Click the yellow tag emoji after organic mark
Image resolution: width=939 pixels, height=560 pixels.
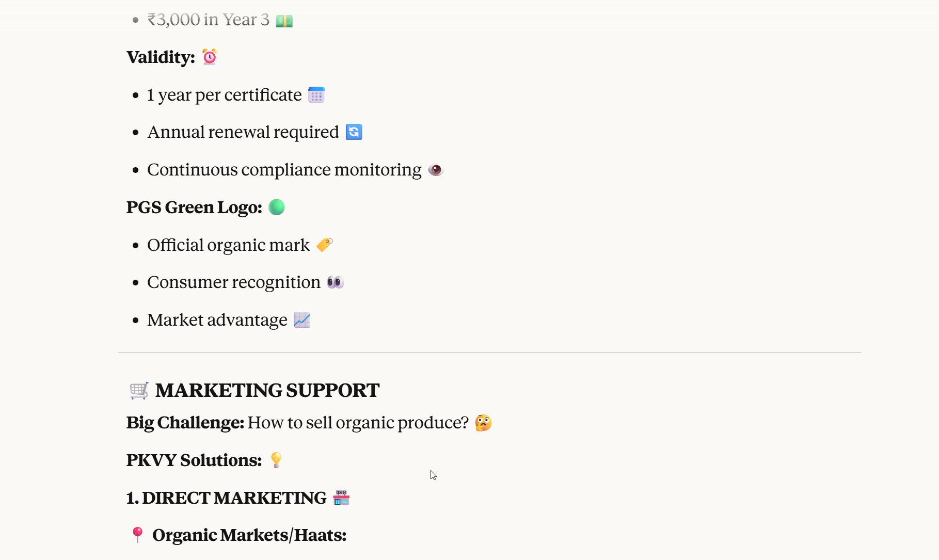pyautogui.click(x=325, y=245)
